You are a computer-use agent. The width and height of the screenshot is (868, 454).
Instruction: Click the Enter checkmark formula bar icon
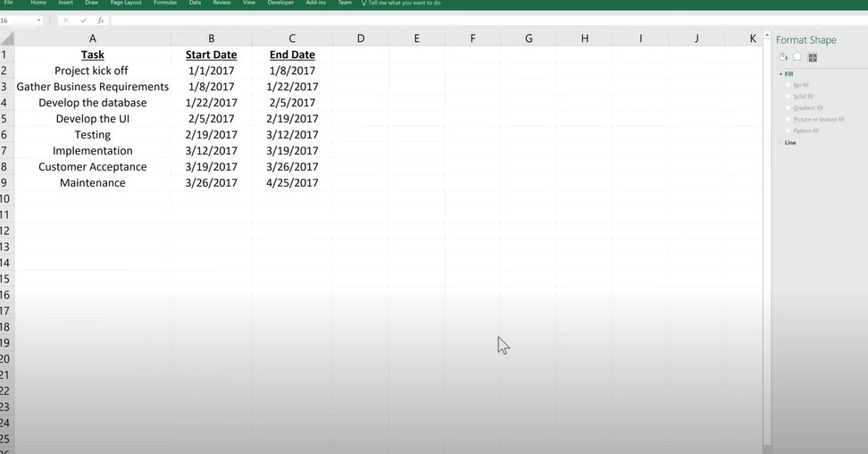click(x=84, y=21)
